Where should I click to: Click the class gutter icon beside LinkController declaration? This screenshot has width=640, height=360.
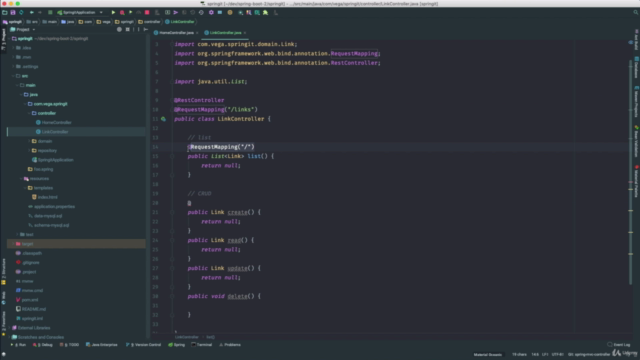[163, 119]
